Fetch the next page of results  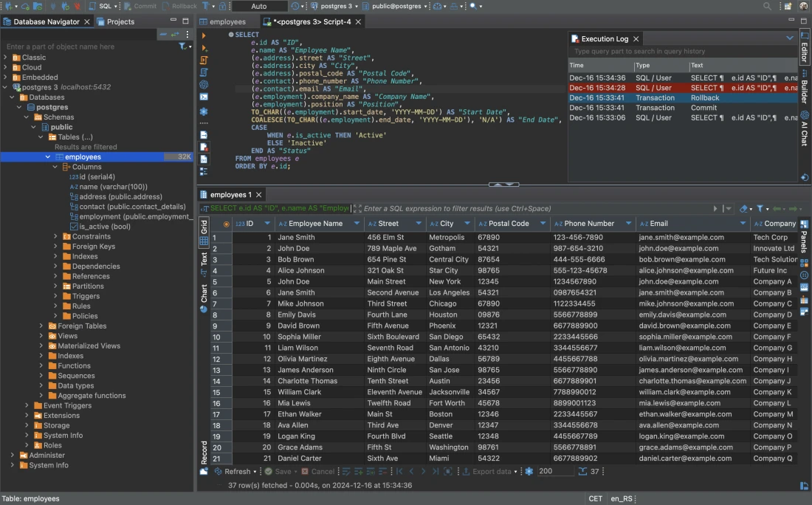coord(423,471)
